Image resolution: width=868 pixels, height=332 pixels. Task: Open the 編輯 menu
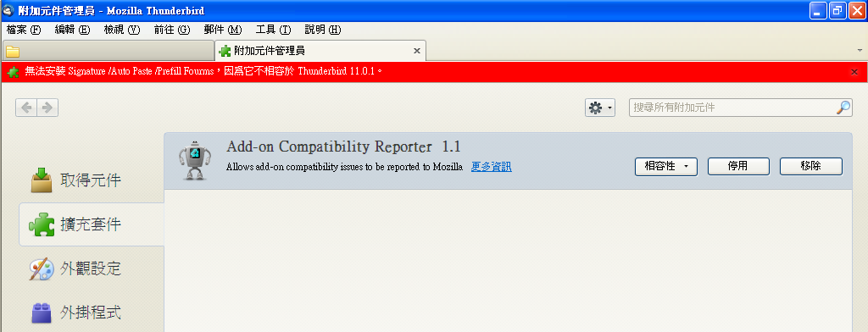[73, 30]
